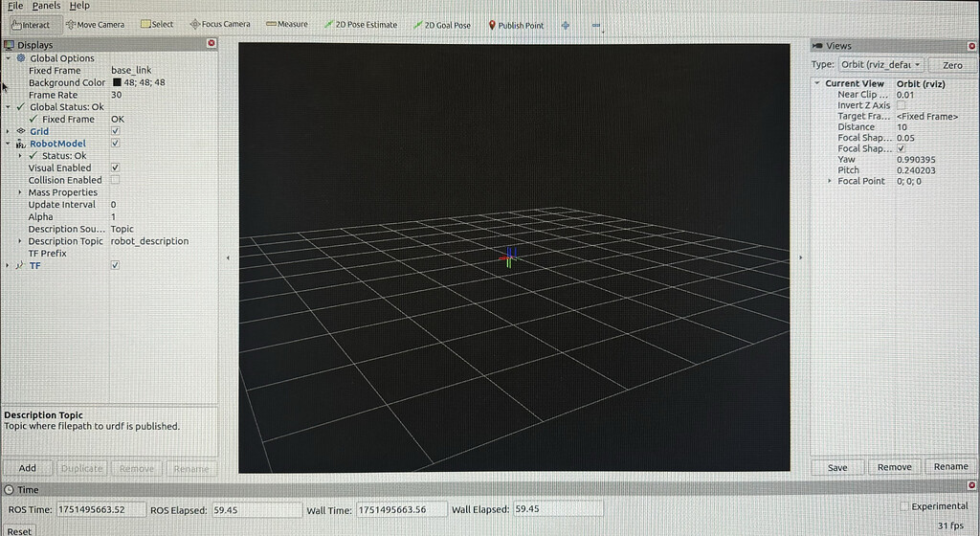This screenshot has height=536, width=980.
Task: Activate 2D Pose Estimate tool
Action: pos(361,25)
